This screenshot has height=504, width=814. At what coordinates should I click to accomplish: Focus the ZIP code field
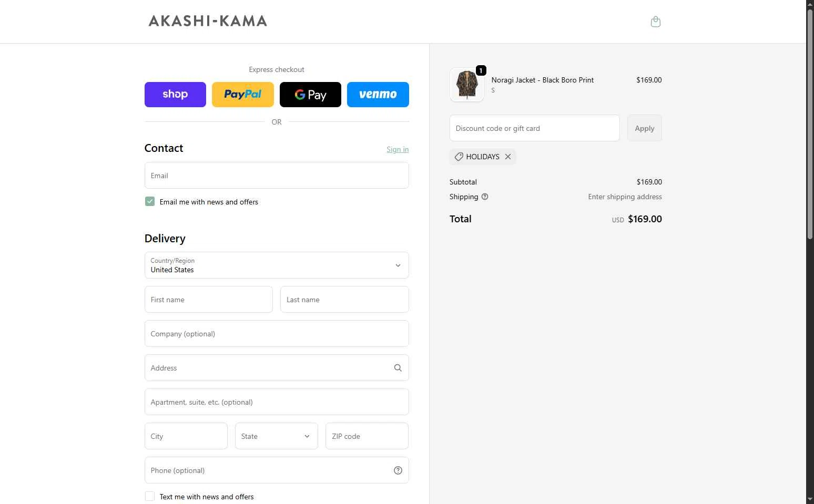click(367, 436)
